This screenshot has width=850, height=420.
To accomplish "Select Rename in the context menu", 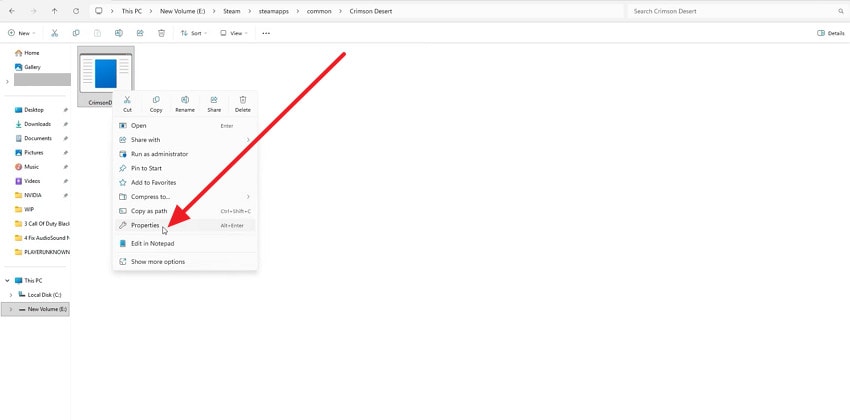I will pyautogui.click(x=185, y=104).
